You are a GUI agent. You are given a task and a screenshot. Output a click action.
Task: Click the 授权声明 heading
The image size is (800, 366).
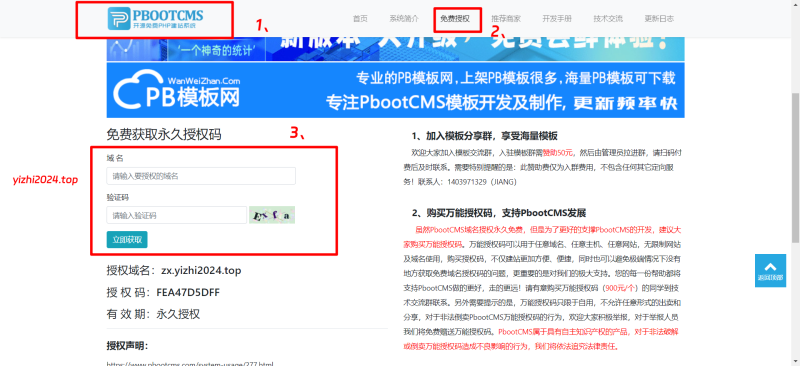(127, 346)
